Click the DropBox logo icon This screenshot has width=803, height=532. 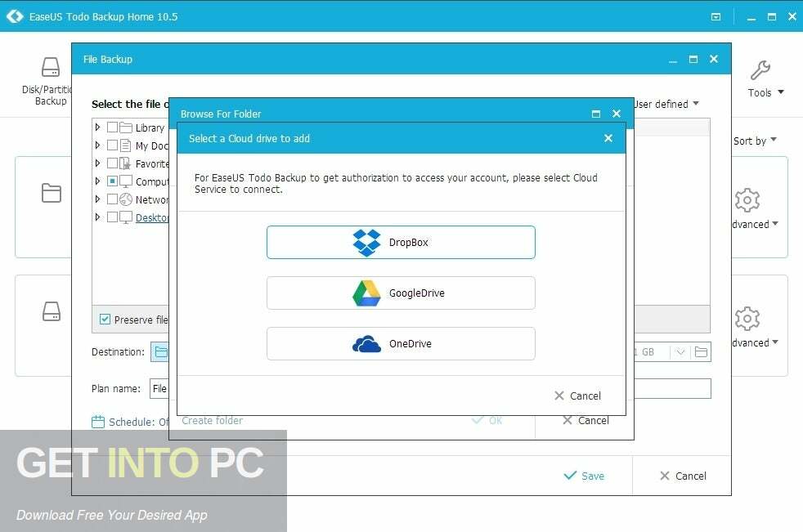(366, 243)
